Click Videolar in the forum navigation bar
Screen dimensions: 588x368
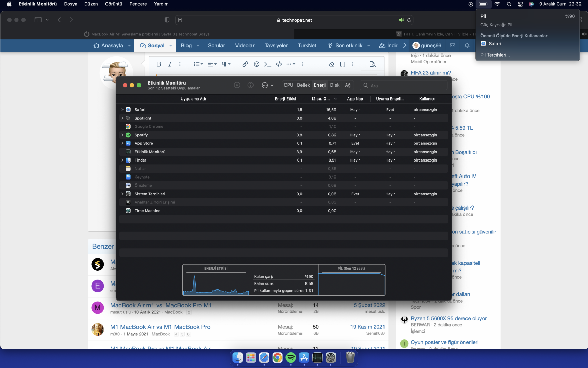pos(245,45)
